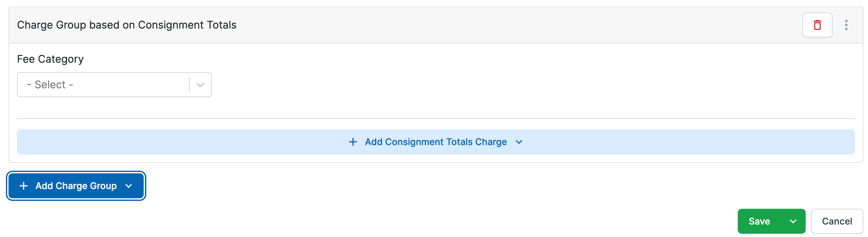Image resolution: width=868 pixels, height=237 pixels.
Task: Delete the charge group with the trash icon
Action: coord(817,25)
